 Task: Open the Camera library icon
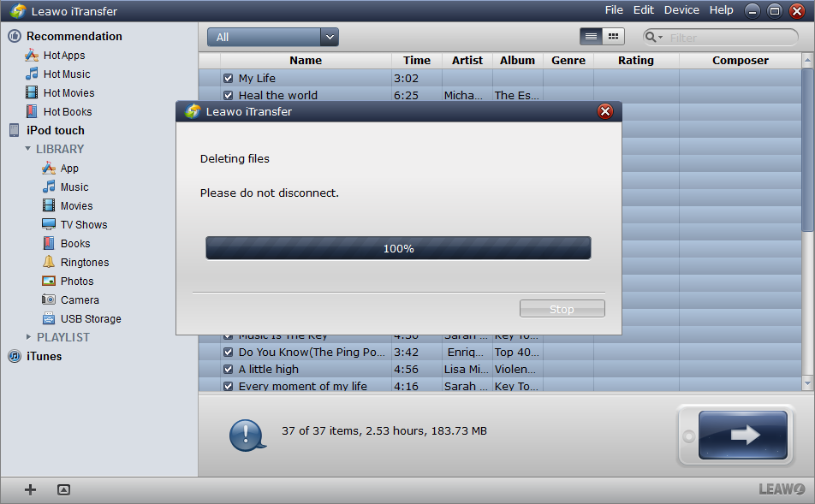[49, 299]
